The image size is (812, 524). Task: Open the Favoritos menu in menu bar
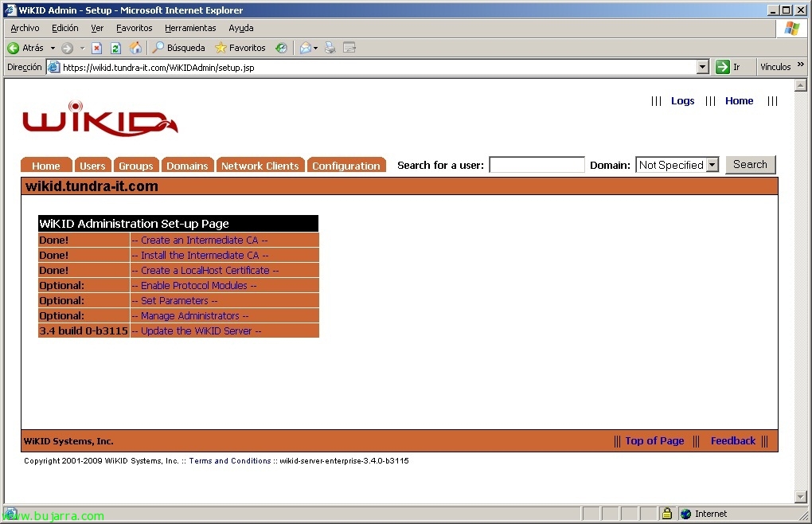tap(134, 28)
